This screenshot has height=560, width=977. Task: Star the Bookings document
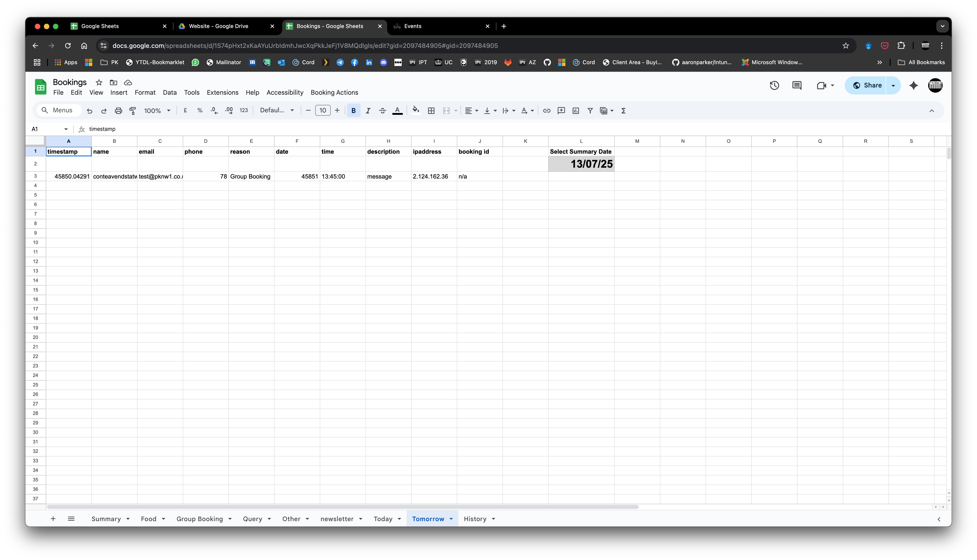point(99,82)
